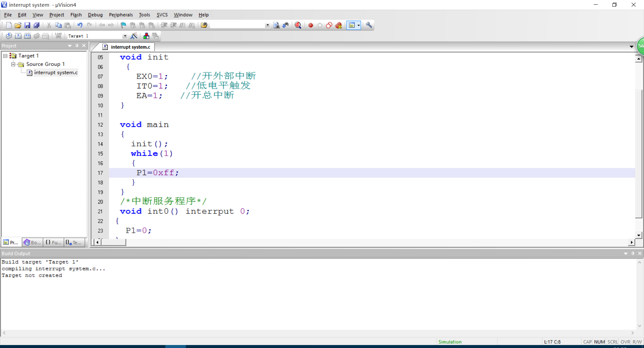Open the Flash menu
Screen dimensions: 644x348
coord(76,15)
